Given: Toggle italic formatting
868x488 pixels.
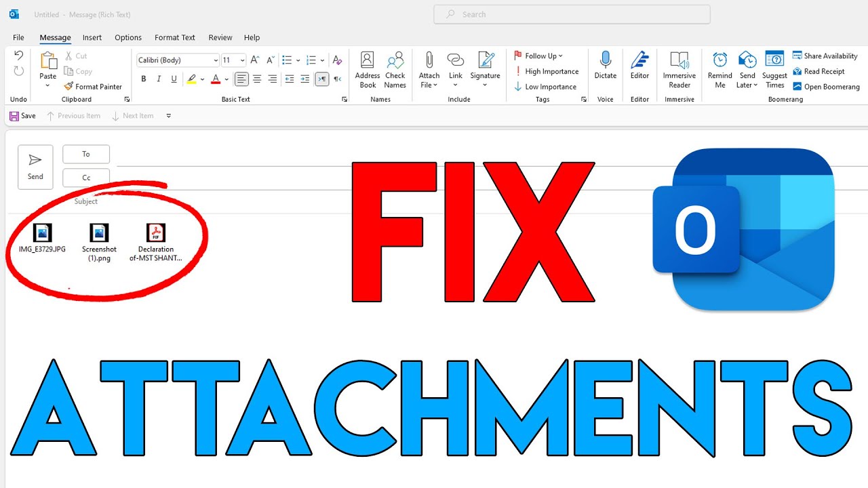Looking at the screenshot, I should [159, 79].
